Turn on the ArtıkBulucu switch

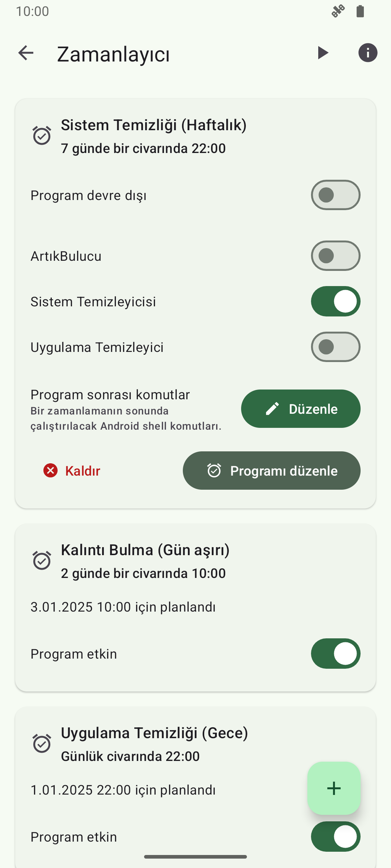click(335, 256)
